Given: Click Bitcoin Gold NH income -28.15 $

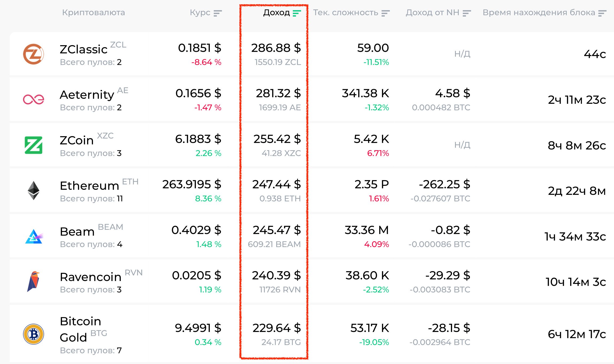Looking at the screenshot, I should click(449, 328).
